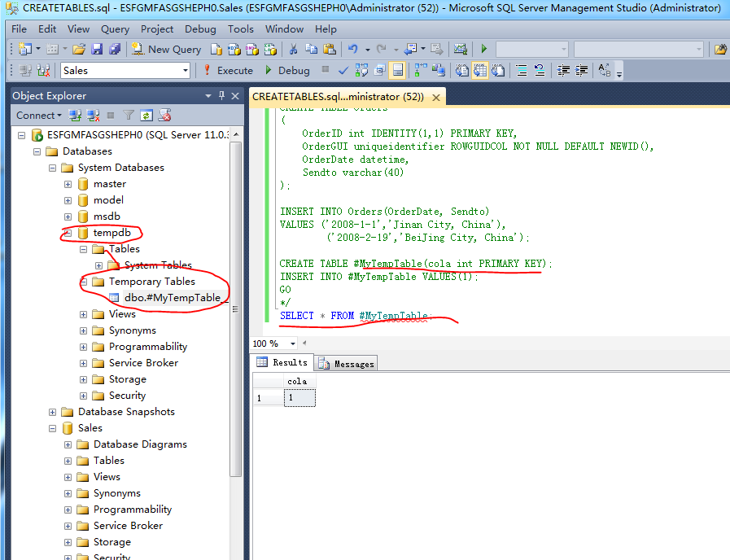Click the cola column header
Screen dimensions: 730x560
299,381
